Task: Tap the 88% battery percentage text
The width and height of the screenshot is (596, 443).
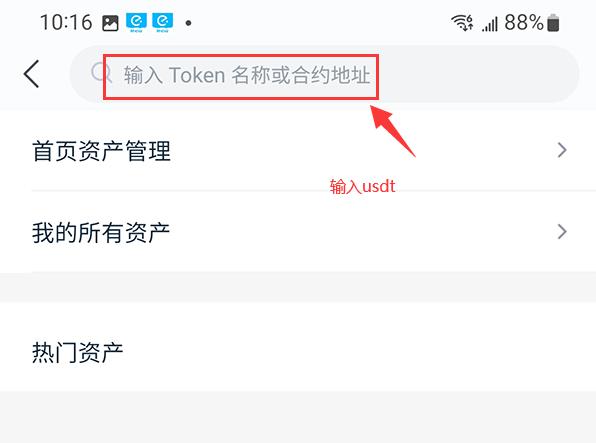Action: pos(524,22)
